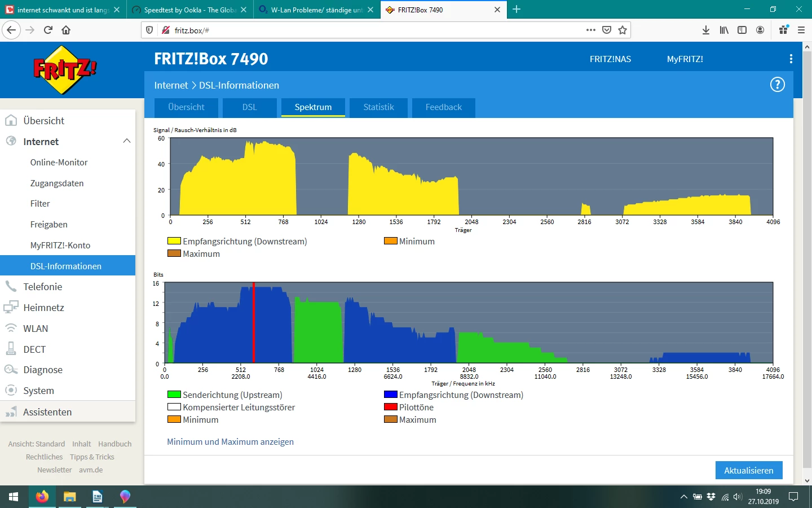Click the Firefox home icon
The image size is (812, 508).
(66, 30)
